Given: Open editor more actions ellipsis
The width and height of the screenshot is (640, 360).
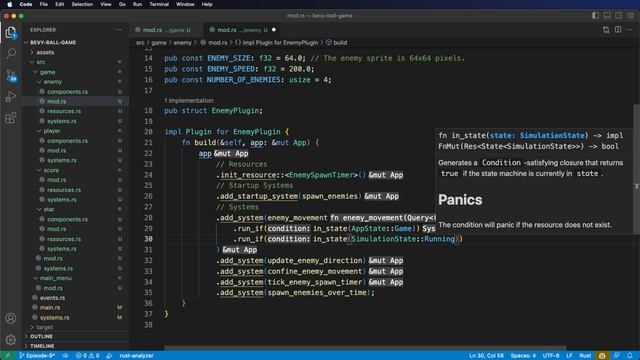Looking at the screenshot, I should (x=629, y=30).
